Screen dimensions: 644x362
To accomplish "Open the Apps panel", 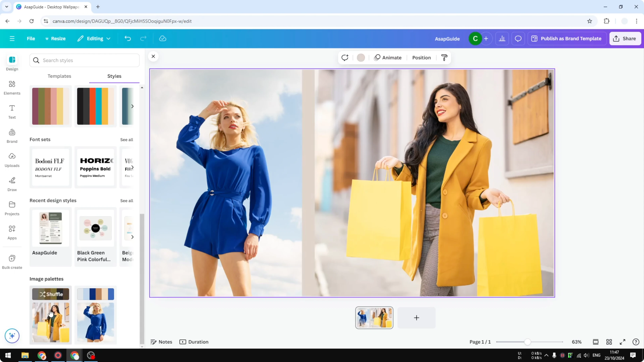I will coord(12,232).
